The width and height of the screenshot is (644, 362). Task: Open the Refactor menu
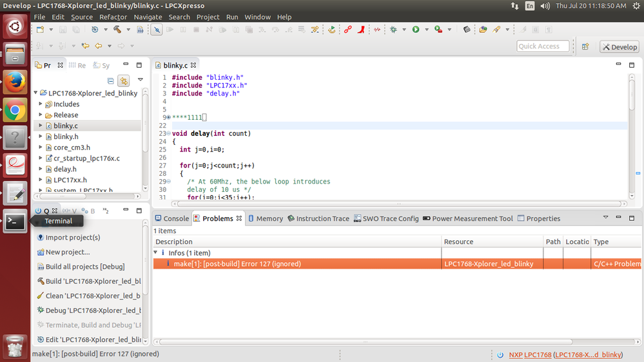113,17
